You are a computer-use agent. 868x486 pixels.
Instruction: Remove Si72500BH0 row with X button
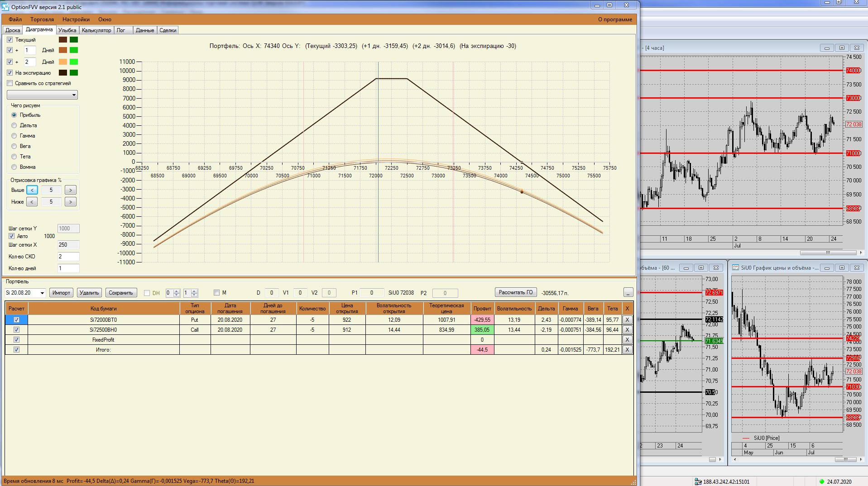(x=627, y=330)
